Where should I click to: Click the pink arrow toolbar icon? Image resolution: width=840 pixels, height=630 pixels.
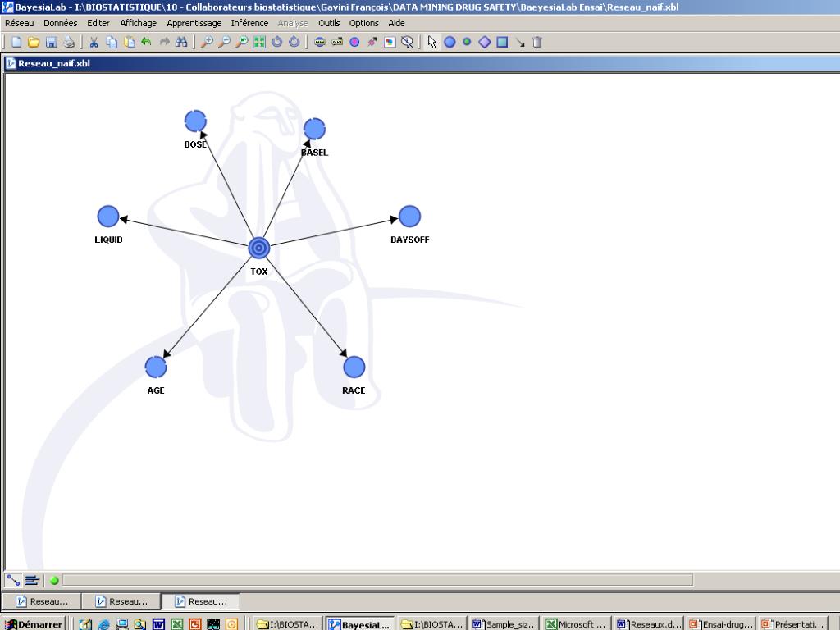(372, 42)
